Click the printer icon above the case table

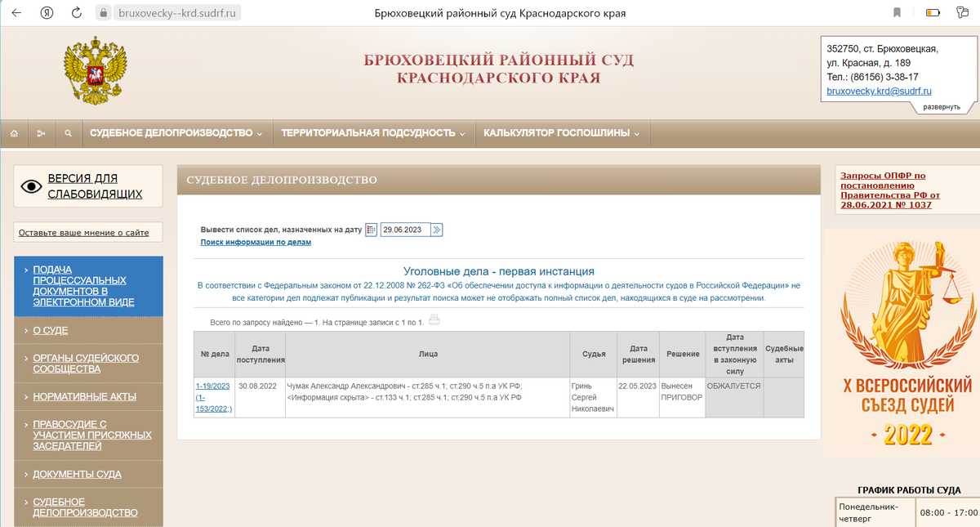pyautogui.click(x=434, y=319)
